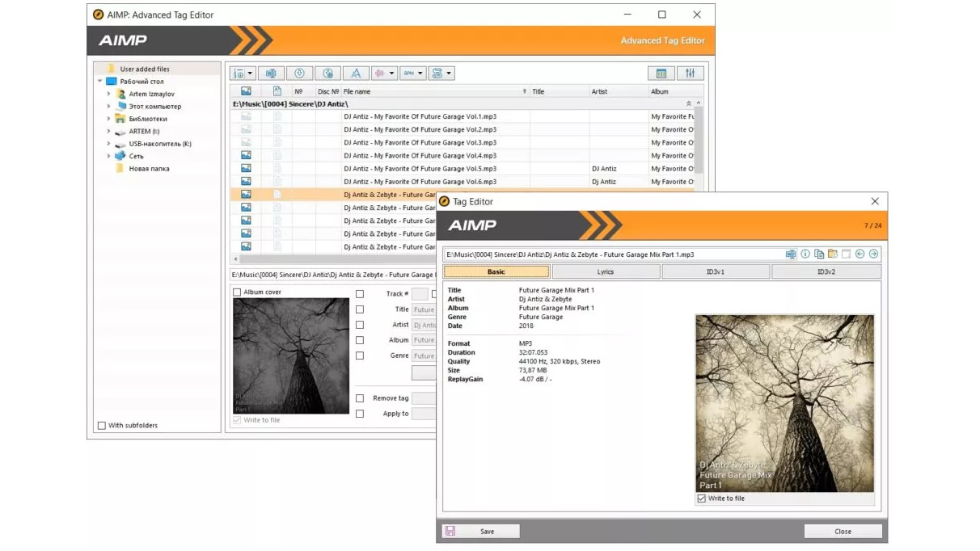Uncheck 'Write to file' in Tag Editor
Viewport: 980px width, 551px height.
701,498
